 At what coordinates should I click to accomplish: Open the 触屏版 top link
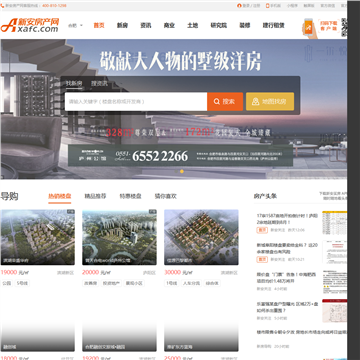click(x=309, y=6)
